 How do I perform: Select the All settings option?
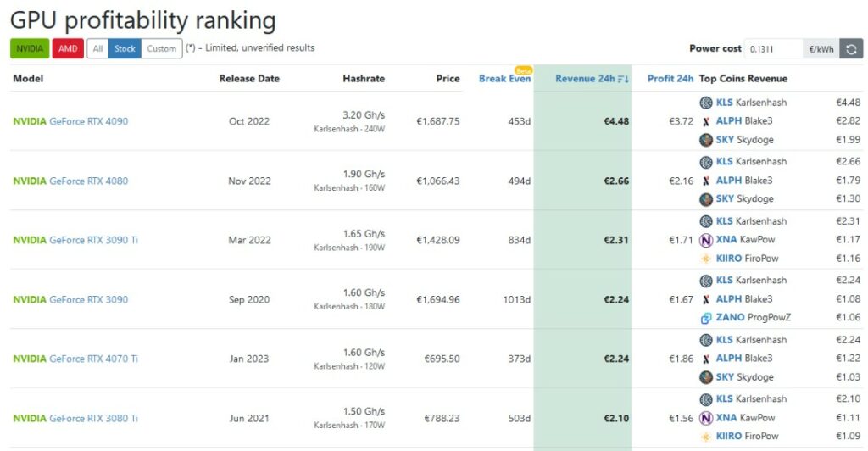pyautogui.click(x=98, y=48)
